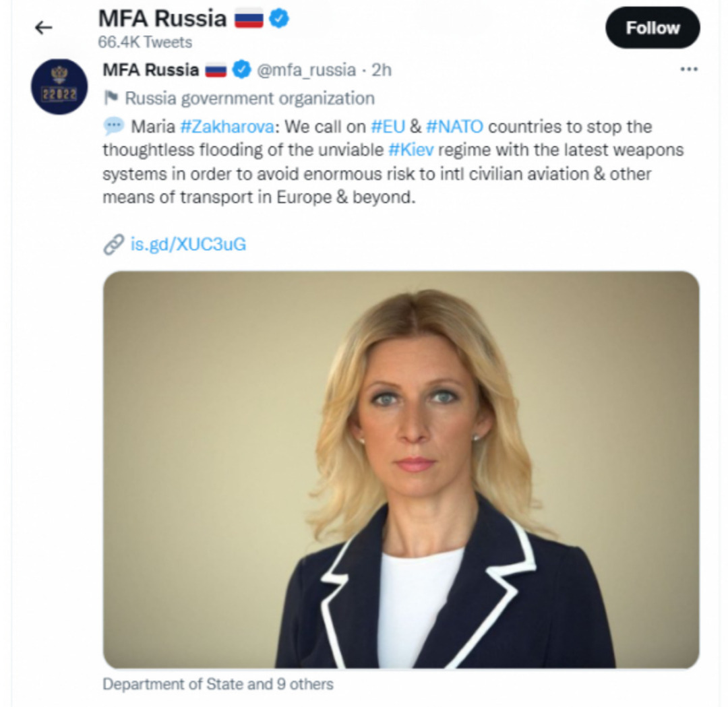728x707 pixels.
Task: Click the speech bubble emoji in tweet
Action: pyautogui.click(x=114, y=126)
